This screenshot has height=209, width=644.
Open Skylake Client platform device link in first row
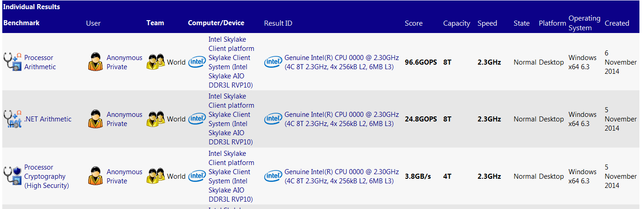(x=231, y=62)
